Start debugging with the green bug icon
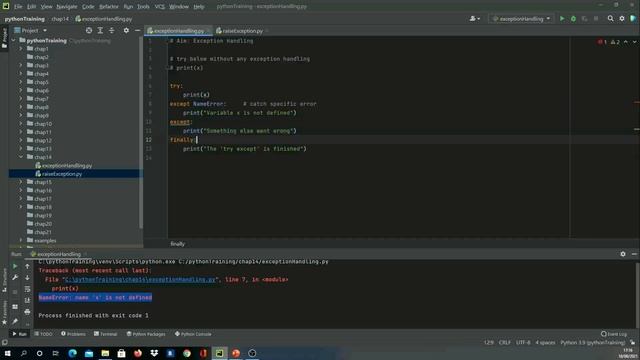Image resolution: width=640 pixels, height=360 pixels. click(573, 18)
